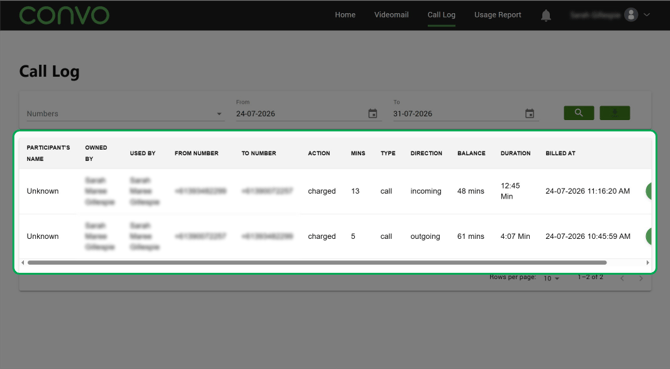670x369 pixels.
Task: Expand the account menu chevron
Action: coord(647,15)
